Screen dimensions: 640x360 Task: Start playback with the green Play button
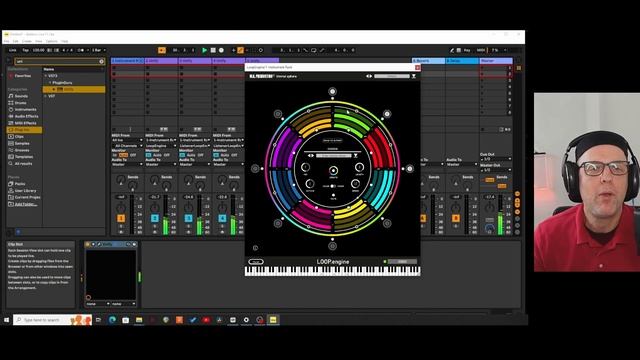(x=204, y=50)
